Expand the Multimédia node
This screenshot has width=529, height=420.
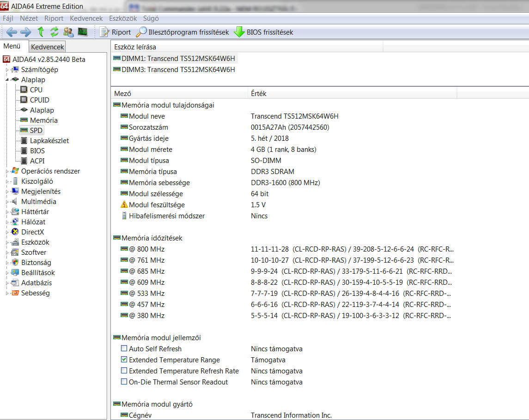pyautogui.click(x=7, y=202)
